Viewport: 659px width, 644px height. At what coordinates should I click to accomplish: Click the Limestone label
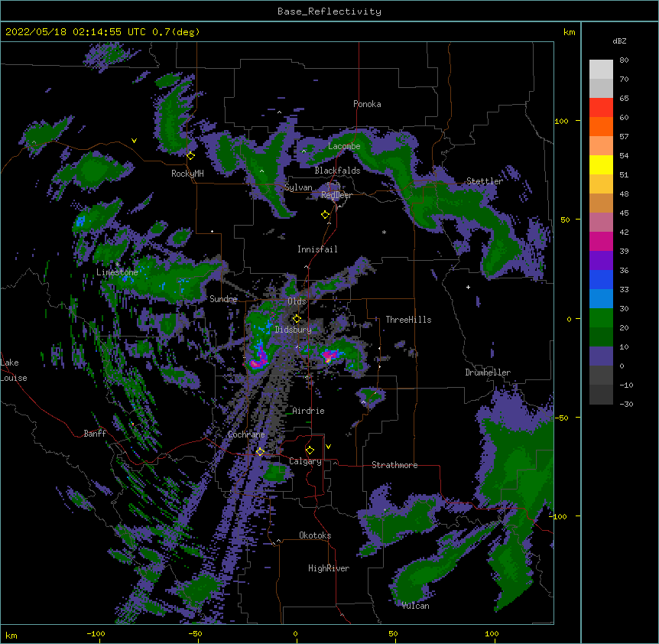(117, 272)
